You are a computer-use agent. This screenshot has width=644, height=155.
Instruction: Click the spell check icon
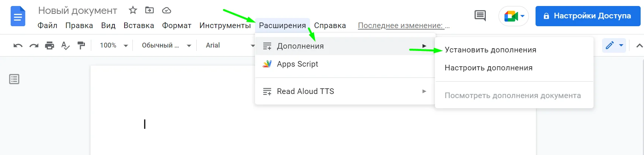[65, 46]
